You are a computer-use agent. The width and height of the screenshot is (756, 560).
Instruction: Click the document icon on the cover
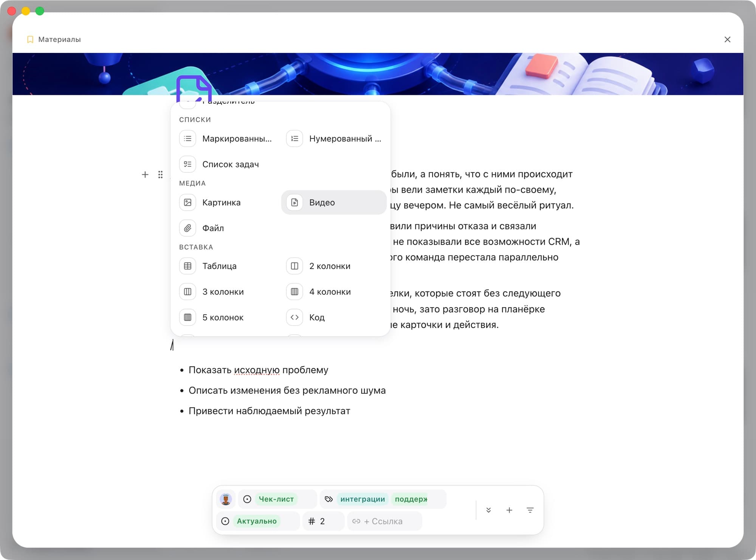tap(194, 89)
